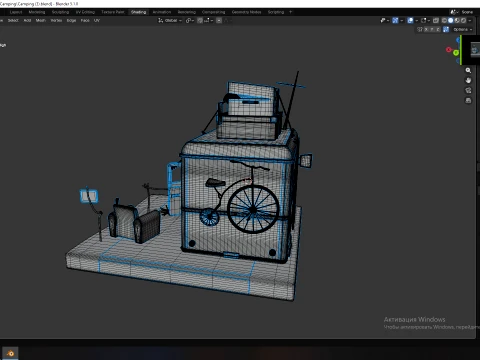The width and height of the screenshot is (480, 360).
Task: Switch to the Rendering workspace tab
Action: [x=187, y=12]
